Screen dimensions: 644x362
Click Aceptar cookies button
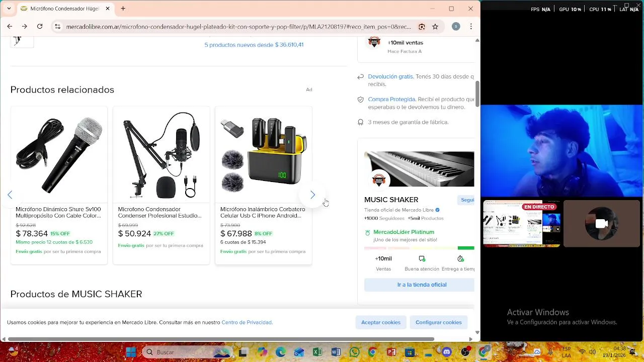coord(381,322)
